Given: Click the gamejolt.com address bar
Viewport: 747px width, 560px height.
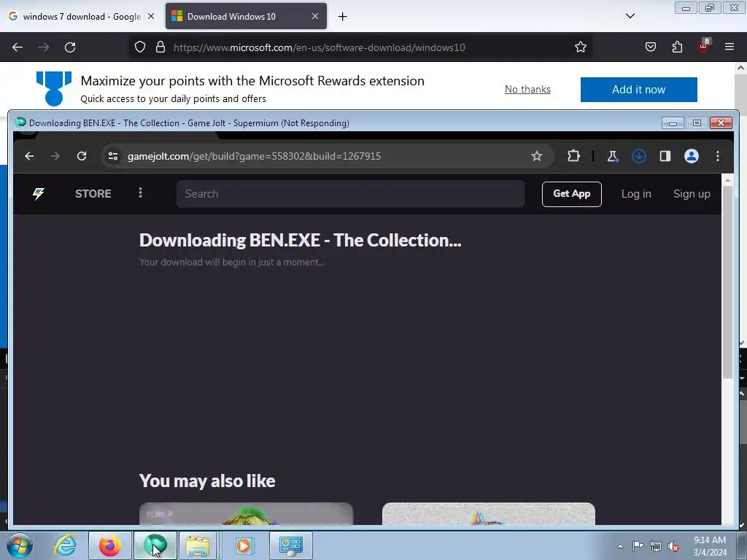Looking at the screenshot, I should point(326,156).
